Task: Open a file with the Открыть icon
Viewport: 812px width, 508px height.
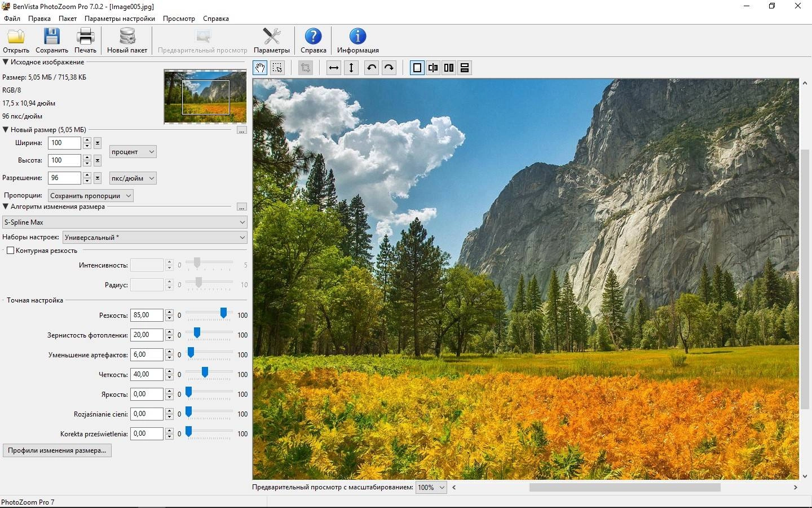Action: click(x=16, y=41)
